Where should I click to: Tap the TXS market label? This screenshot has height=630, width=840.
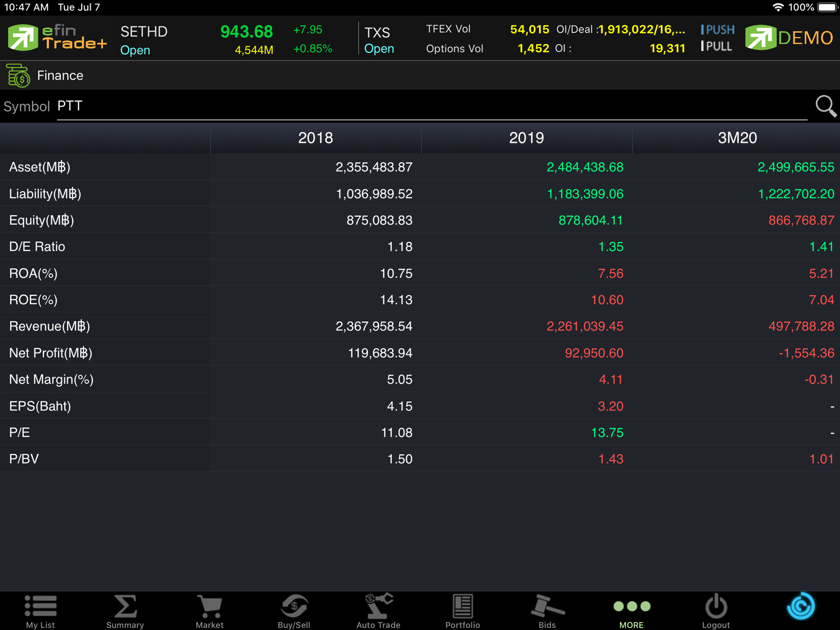[377, 33]
